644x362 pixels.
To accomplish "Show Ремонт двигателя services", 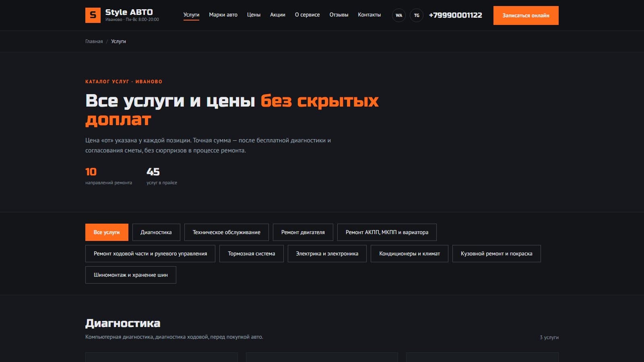I will pos(303,232).
